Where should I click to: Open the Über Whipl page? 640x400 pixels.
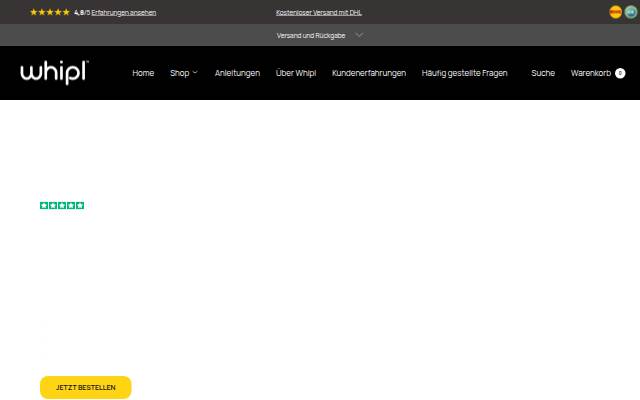click(296, 73)
